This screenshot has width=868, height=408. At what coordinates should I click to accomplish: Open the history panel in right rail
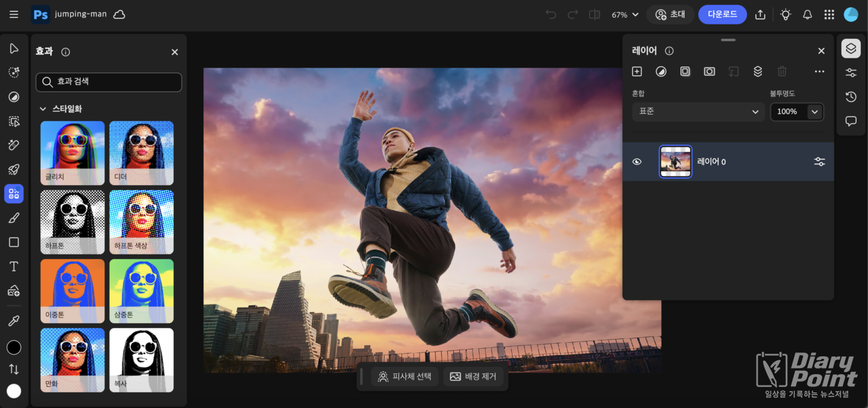click(x=851, y=97)
